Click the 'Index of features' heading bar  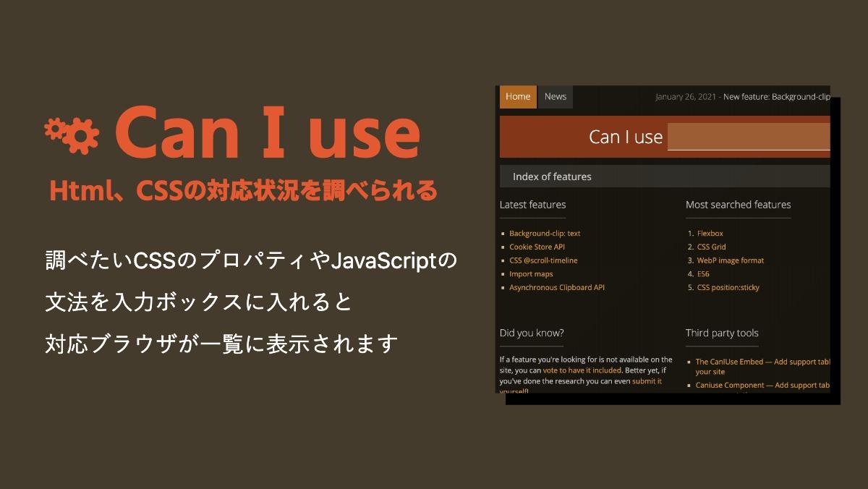click(x=665, y=177)
